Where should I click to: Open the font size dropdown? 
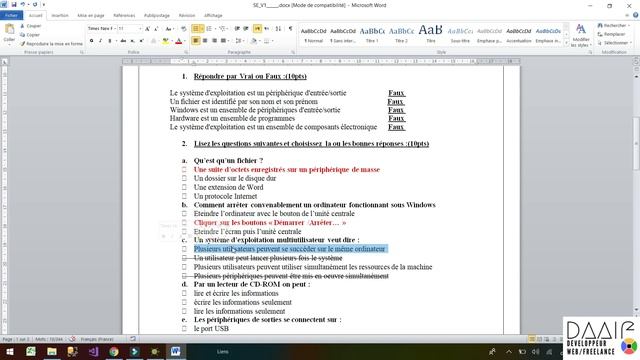(x=140, y=29)
